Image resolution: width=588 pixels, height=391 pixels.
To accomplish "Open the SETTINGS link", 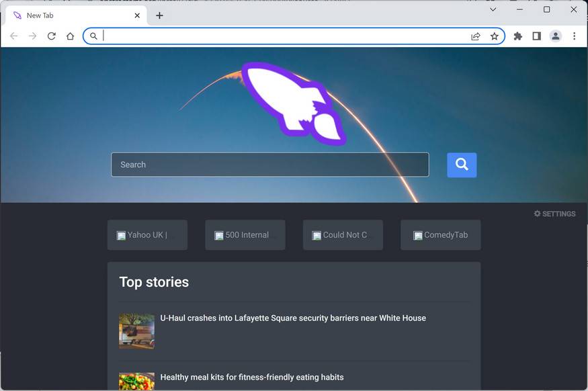I will [x=554, y=214].
